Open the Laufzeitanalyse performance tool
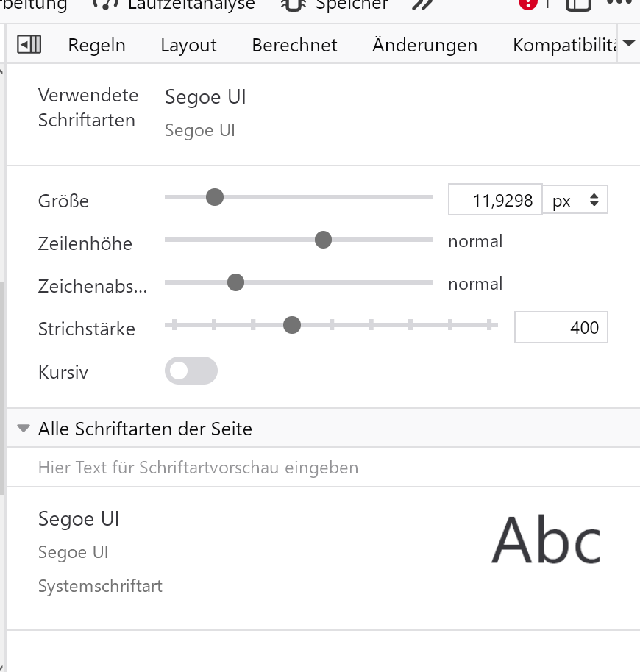The height and width of the screenshot is (672, 640). click(175, 4)
